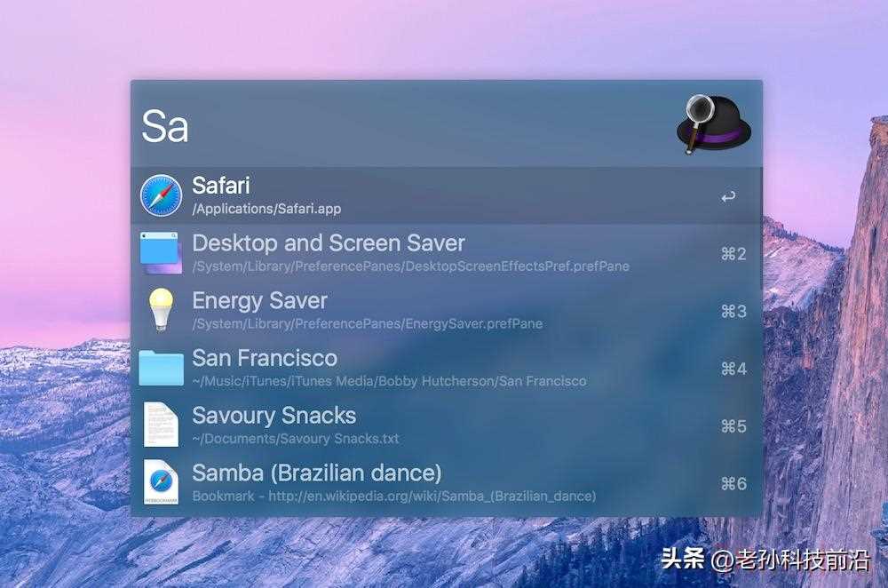
Task: Open San Francisco folder result title
Action: [x=265, y=358]
